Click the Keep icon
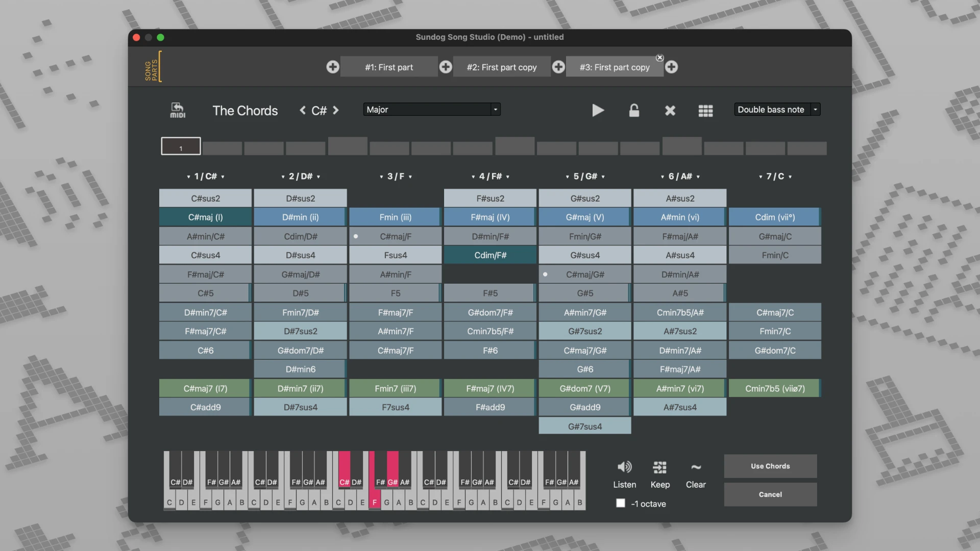 [659, 467]
